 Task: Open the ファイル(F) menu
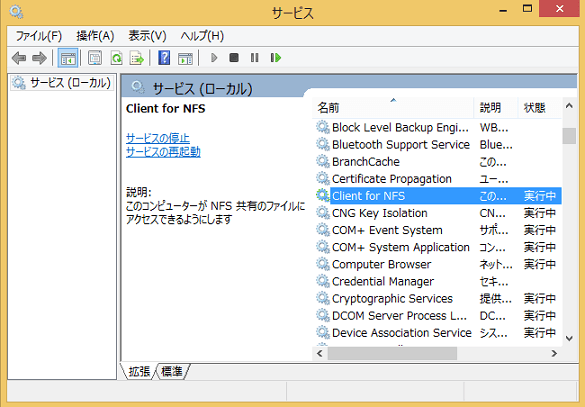[38, 36]
